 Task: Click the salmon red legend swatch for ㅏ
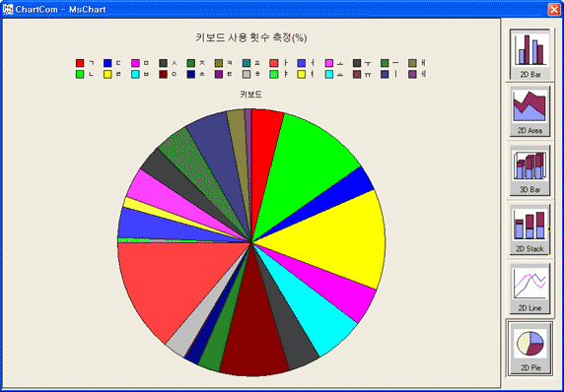click(x=274, y=63)
